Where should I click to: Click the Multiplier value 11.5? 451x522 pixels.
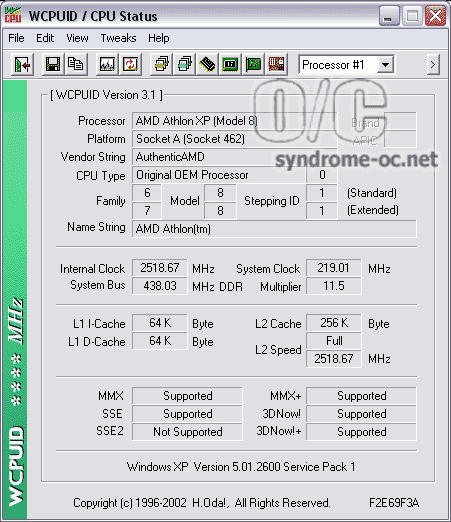334,286
